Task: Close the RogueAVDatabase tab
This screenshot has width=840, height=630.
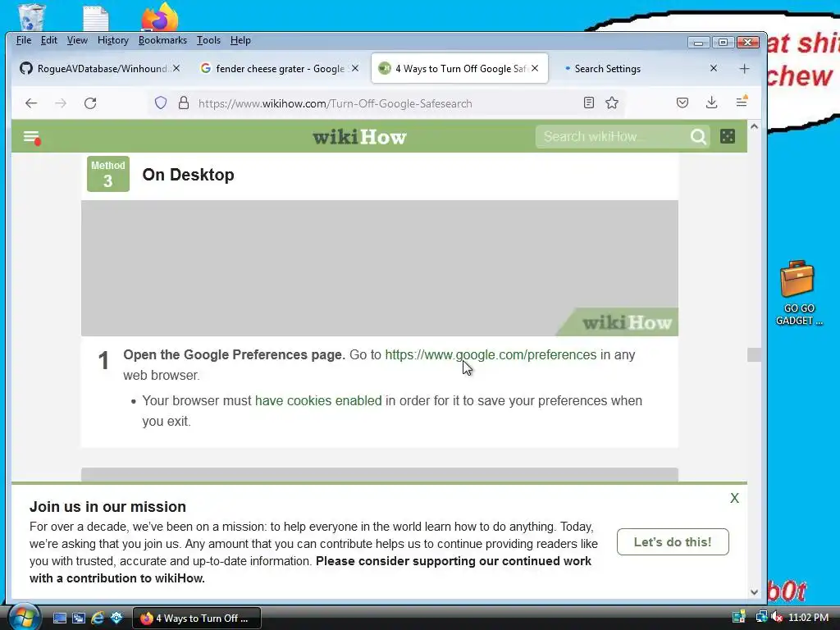Action: [x=176, y=69]
